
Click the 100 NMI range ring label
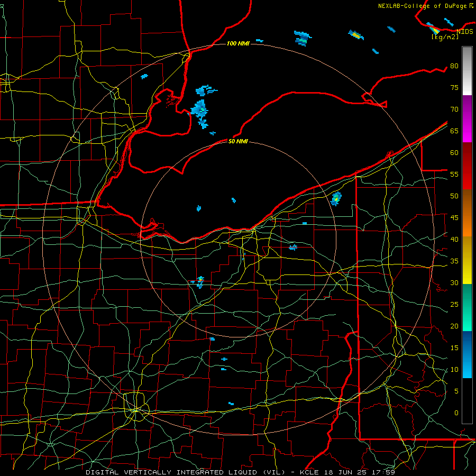(x=238, y=44)
